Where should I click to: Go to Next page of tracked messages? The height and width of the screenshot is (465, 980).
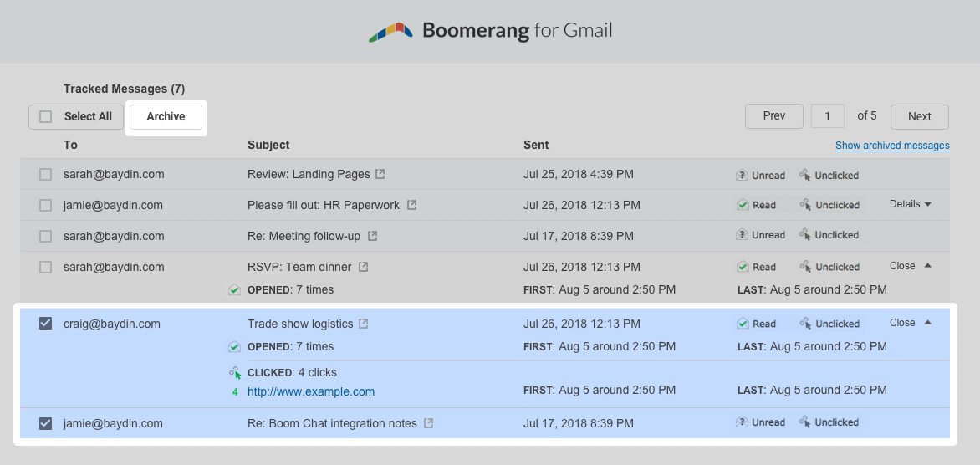coord(919,117)
